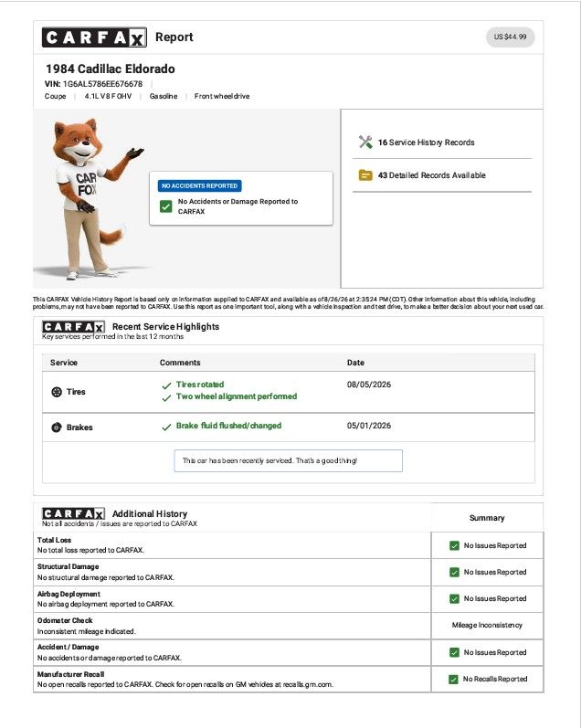
Task: Select Two wheel alignment performed text
Action: (237, 396)
